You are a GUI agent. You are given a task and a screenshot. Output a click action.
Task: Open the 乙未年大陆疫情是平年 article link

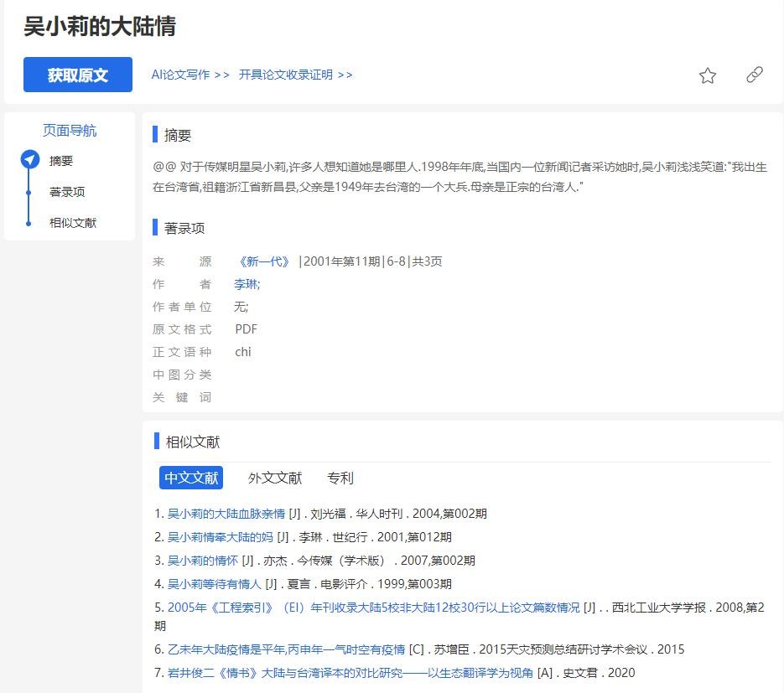click(x=286, y=649)
